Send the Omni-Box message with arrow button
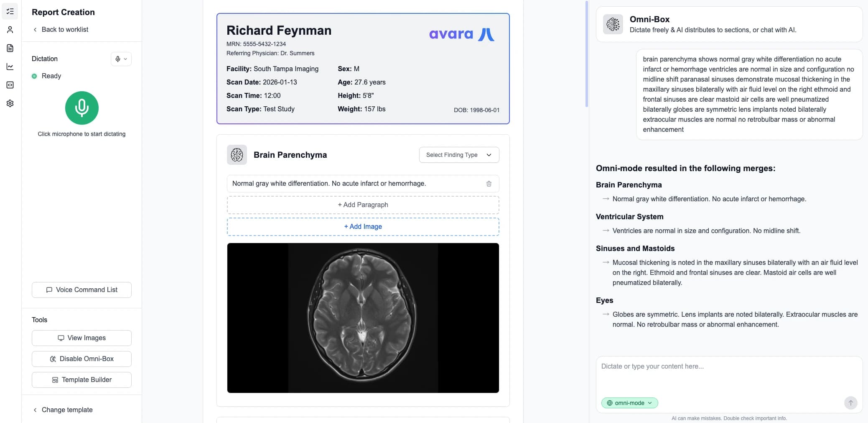Image resolution: width=868 pixels, height=423 pixels. pyautogui.click(x=850, y=402)
